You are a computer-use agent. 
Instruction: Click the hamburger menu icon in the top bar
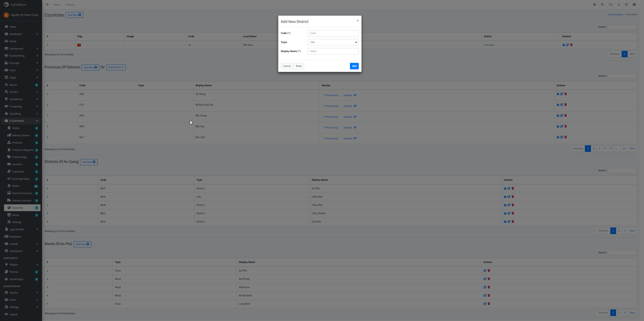pyautogui.click(x=47, y=5)
